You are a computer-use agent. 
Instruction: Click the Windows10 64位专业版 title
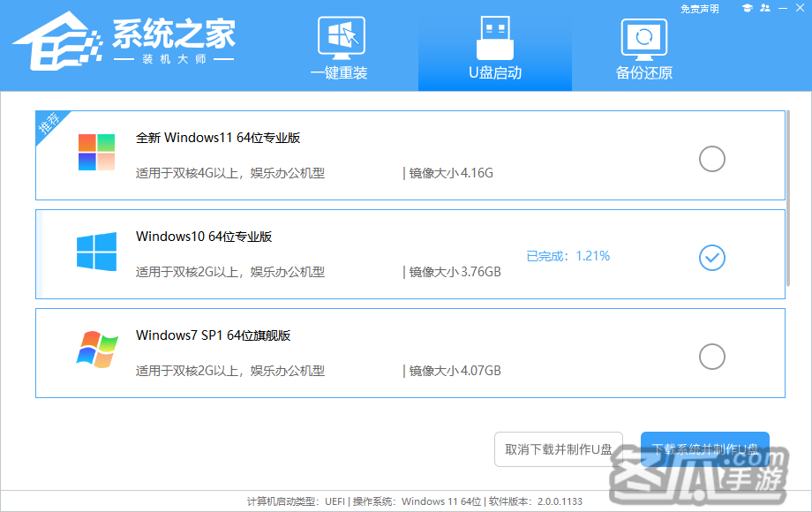pyautogui.click(x=204, y=237)
